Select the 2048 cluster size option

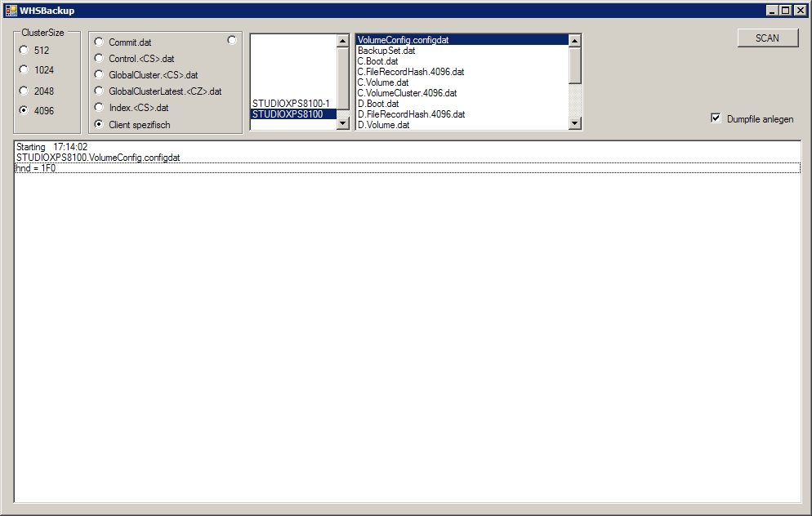(x=24, y=91)
